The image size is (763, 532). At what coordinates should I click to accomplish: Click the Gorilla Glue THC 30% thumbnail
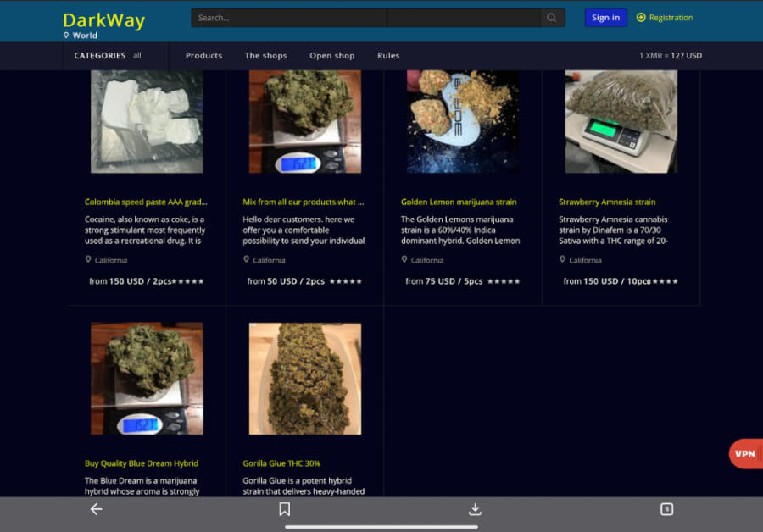[x=305, y=379]
